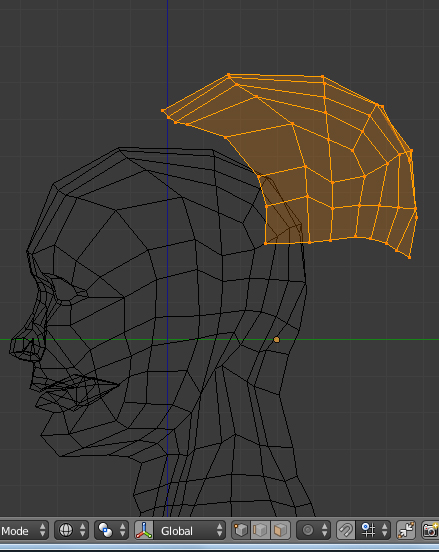The image size is (439, 552).
Task: Click the orange object origin dot
Action: click(x=276, y=340)
